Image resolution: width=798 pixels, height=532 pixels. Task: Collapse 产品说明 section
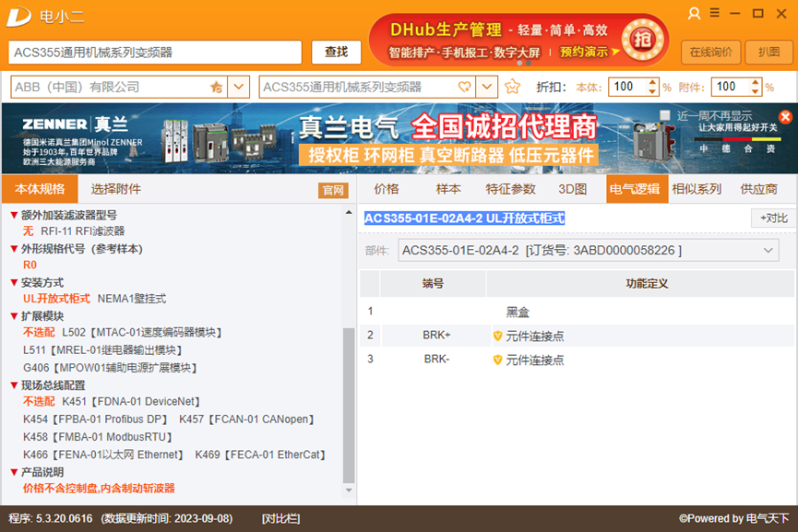(x=14, y=472)
